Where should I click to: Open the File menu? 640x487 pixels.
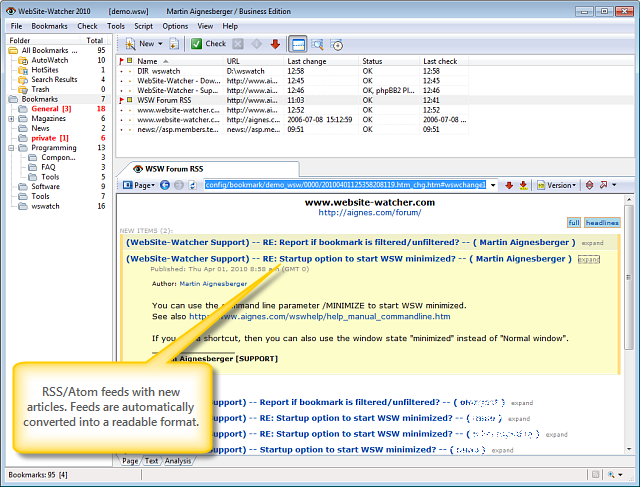pos(16,26)
